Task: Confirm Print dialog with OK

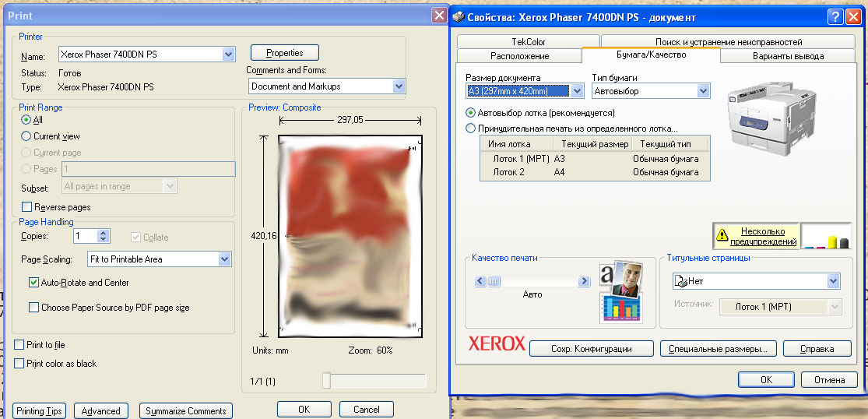Action: click(304, 410)
